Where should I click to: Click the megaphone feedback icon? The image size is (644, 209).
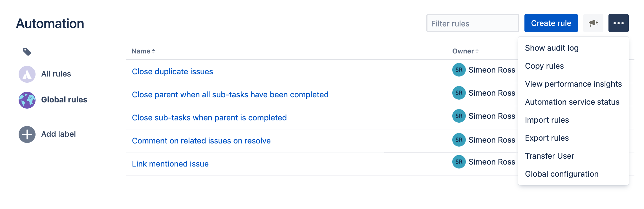click(x=593, y=23)
